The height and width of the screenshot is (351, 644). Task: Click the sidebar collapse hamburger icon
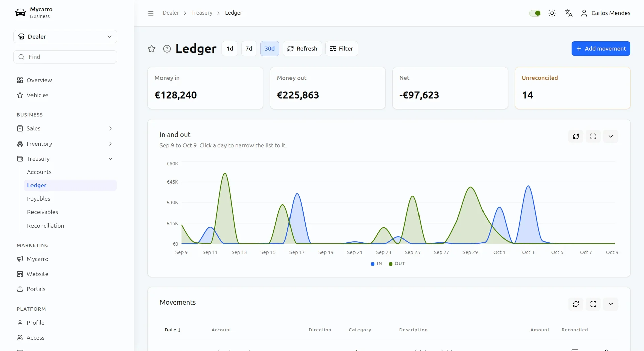coord(151,13)
